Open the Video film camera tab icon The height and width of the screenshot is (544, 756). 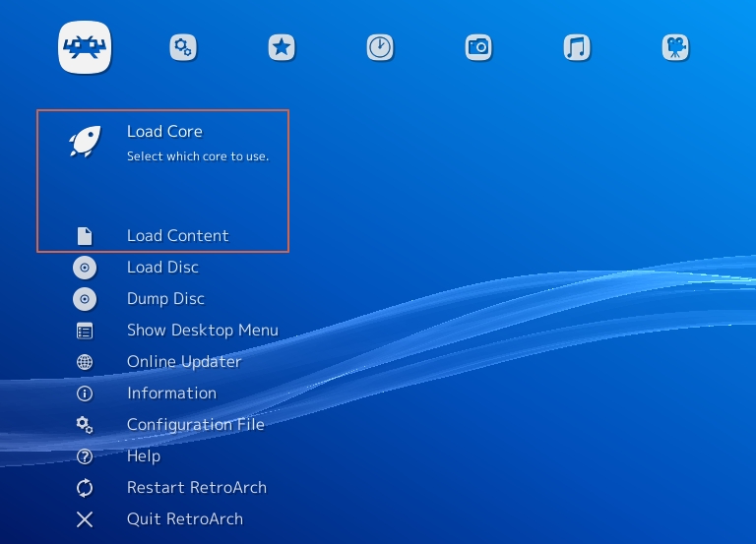675,47
